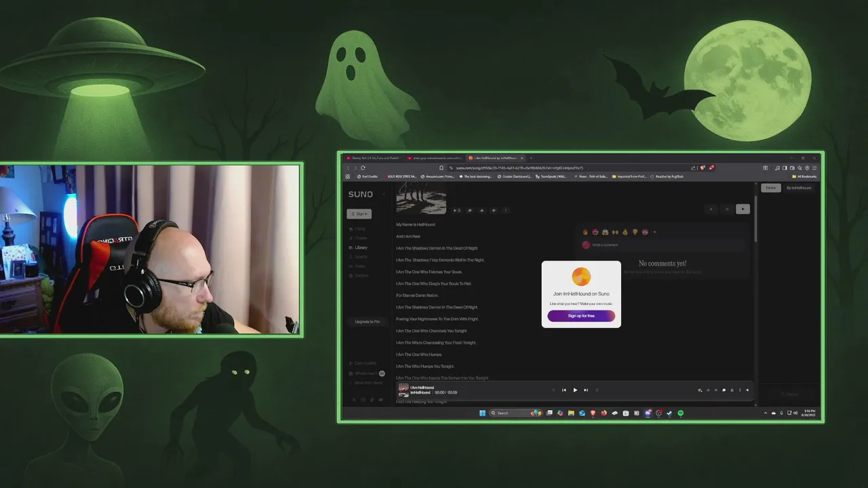Viewport: 868px width, 488px height.
Task: Click song play count button under cover
Action: (x=456, y=210)
